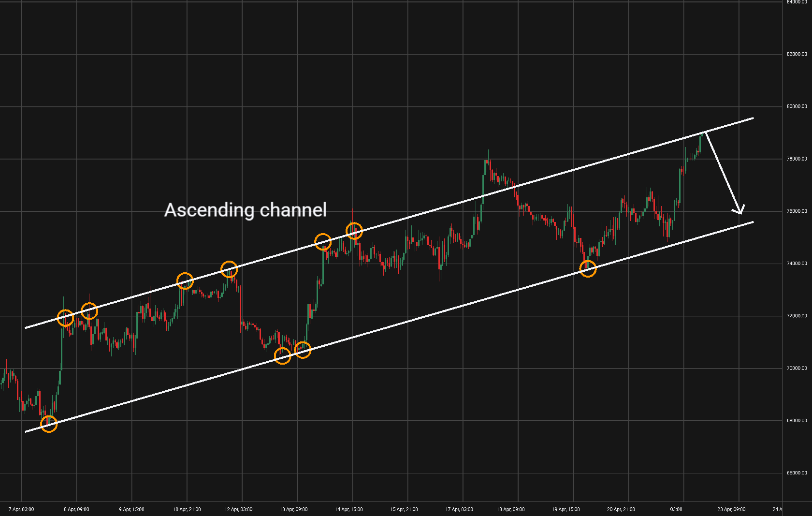Click the 66000.00 price axis label

pos(797,473)
